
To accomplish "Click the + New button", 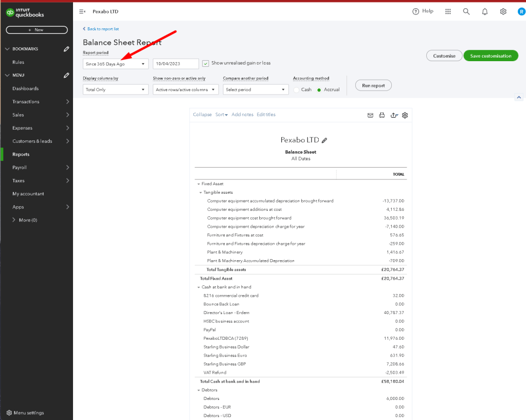I will point(37,30).
